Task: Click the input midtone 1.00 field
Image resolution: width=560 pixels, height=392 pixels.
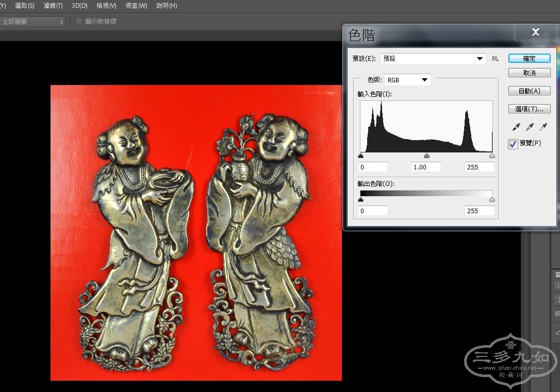Action: pos(426,167)
